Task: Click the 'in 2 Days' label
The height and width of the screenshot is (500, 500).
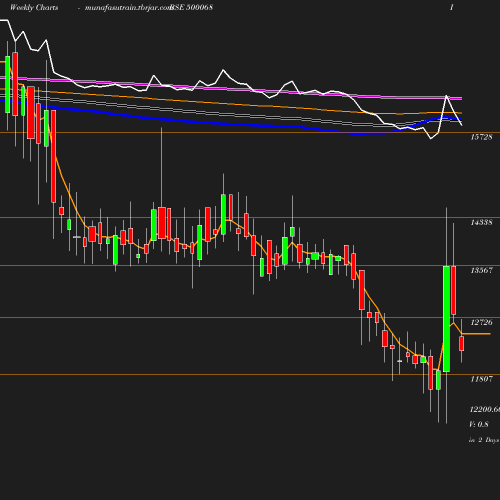Action: tap(484, 440)
